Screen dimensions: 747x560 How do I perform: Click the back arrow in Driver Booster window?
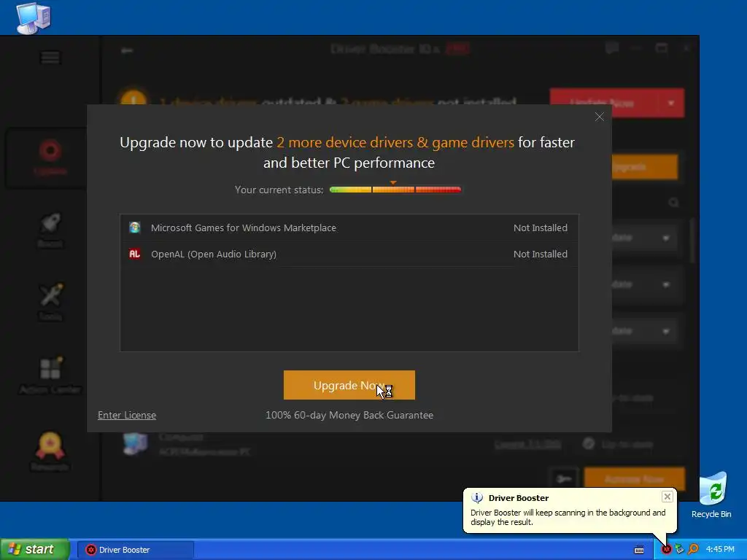(127, 50)
